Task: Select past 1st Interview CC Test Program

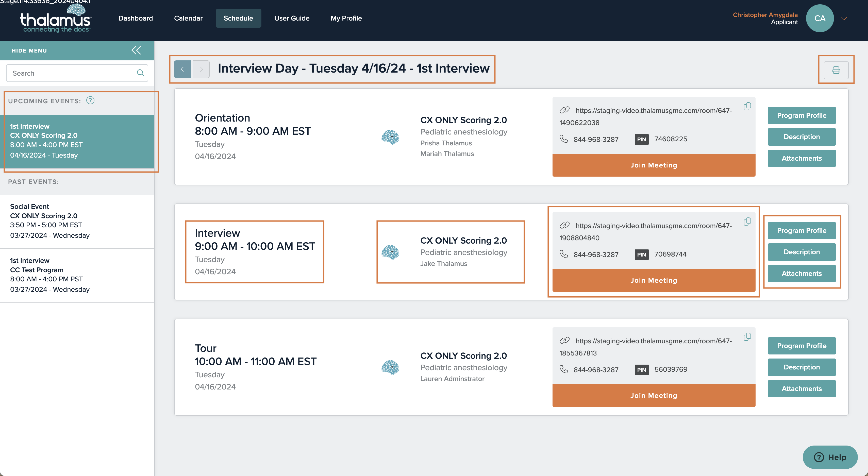Action: click(x=77, y=275)
